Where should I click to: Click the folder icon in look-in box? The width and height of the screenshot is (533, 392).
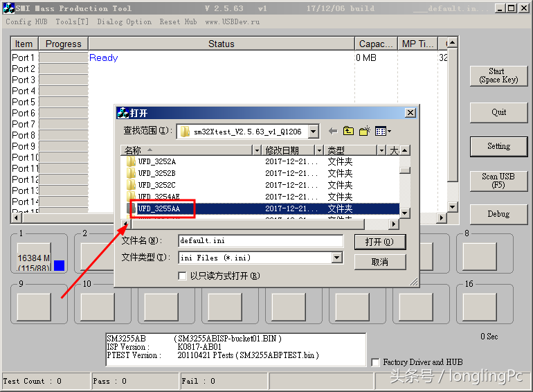[x=185, y=132]
